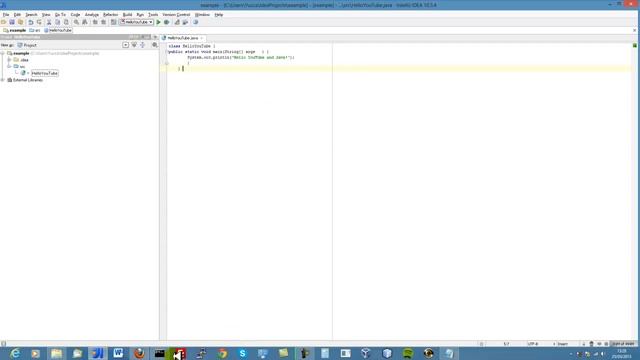Open Settings with the wrench toolbar icon
Viewport: 640px width, 360px height.
(177, 22)
